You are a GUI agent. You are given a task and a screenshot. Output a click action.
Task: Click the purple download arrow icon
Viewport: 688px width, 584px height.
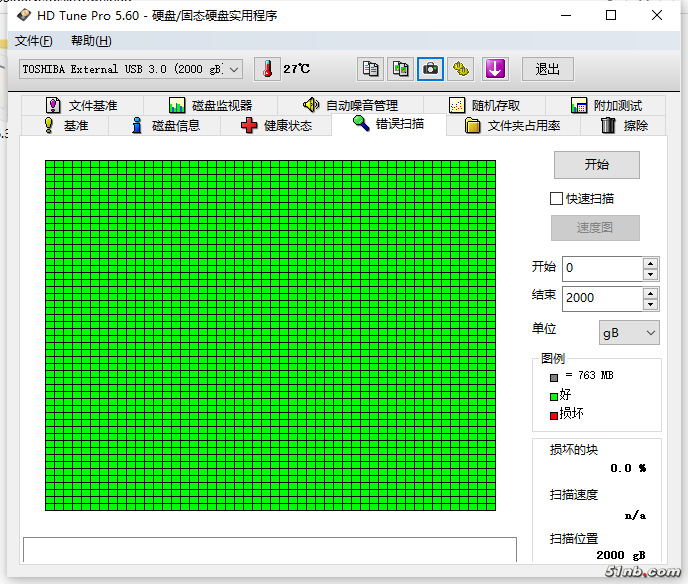pos(496,69)
